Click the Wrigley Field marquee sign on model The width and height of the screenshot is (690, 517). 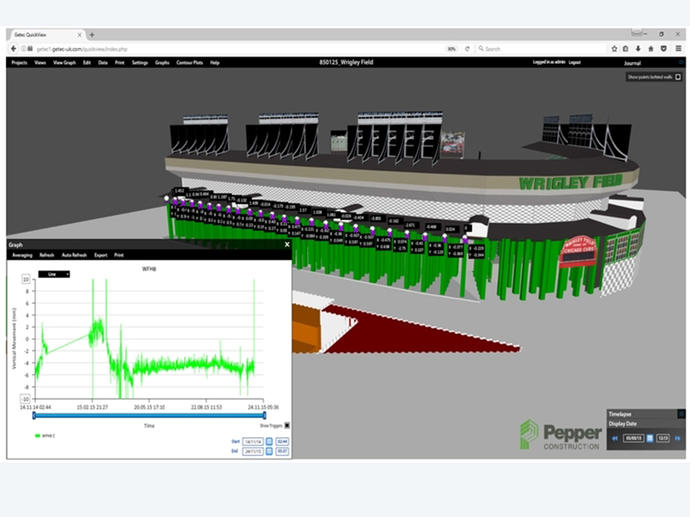point(579,251)
